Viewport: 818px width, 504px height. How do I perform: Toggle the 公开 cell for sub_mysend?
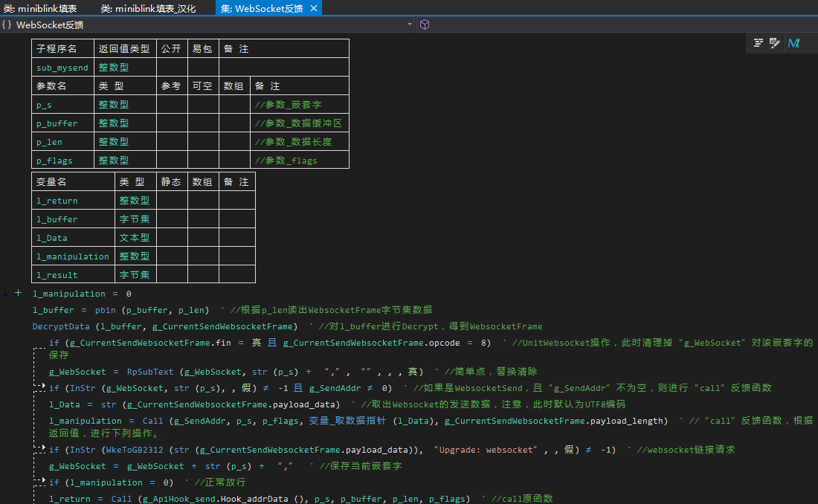[x=171, y=68]
